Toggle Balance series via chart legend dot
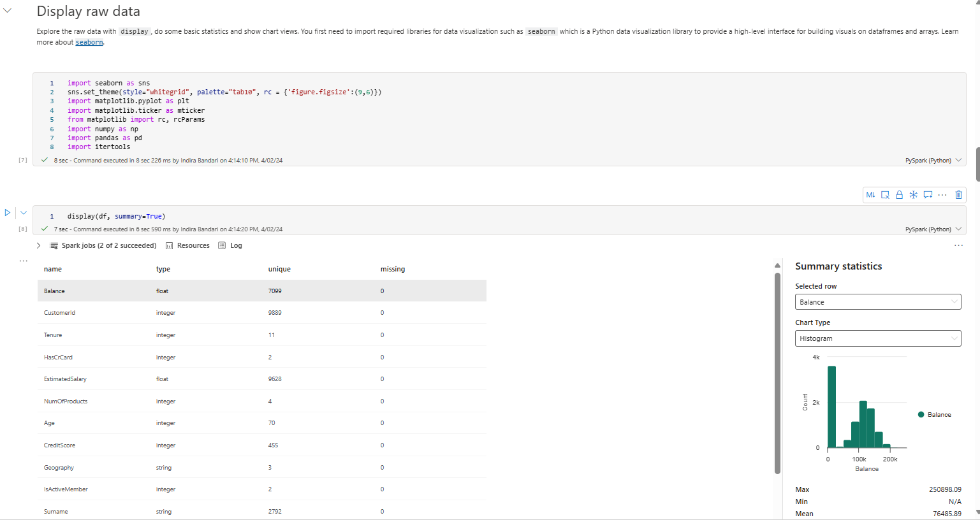Viewport: 980px width, 520px height. click(x=921, y=415)
